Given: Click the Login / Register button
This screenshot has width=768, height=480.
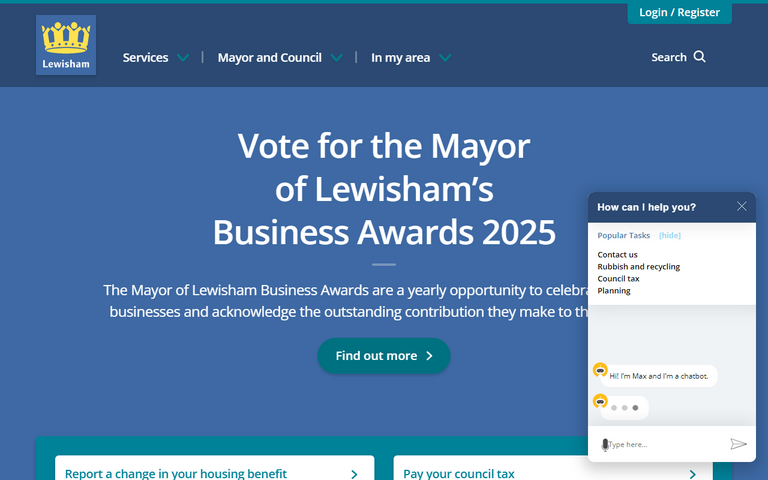Looking at the screenshot, I should click(679, 12).
